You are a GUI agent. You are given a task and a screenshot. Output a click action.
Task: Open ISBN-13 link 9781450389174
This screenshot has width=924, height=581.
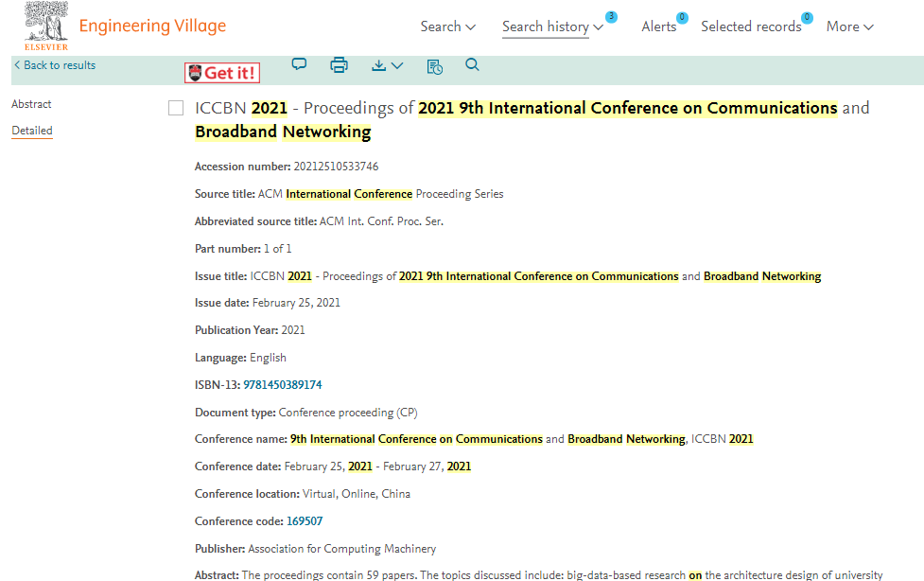283,385
